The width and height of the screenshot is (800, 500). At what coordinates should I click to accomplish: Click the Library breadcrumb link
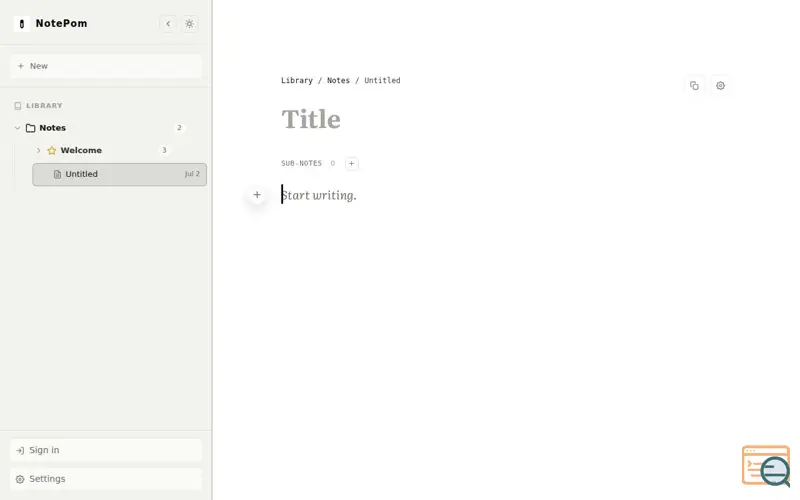tap(297, 80)
